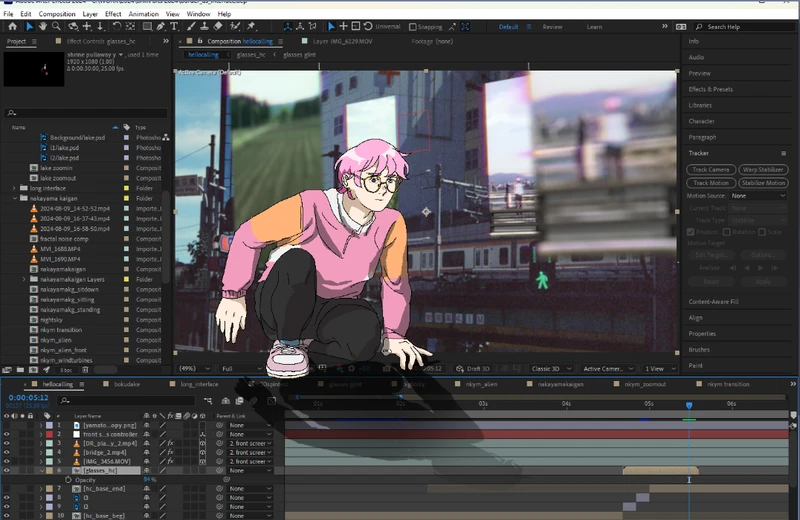Screen dimensions: 800x520
Task: Open the Animation menu
Action: [143, 14]
